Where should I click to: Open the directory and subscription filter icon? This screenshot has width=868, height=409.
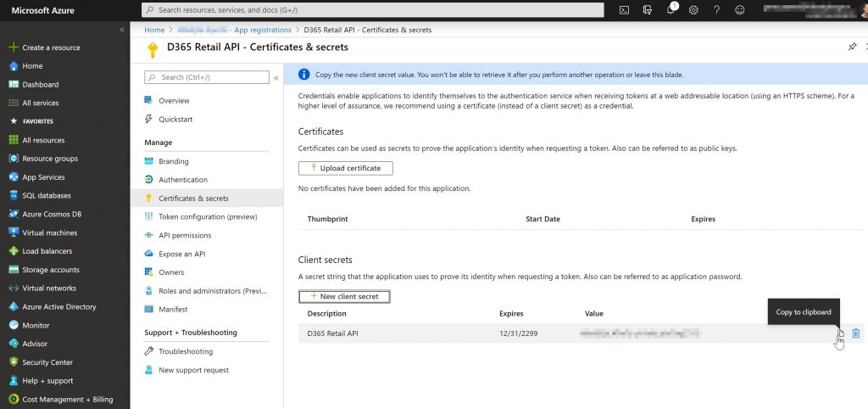pyautogui.click(x=648, y=10)
